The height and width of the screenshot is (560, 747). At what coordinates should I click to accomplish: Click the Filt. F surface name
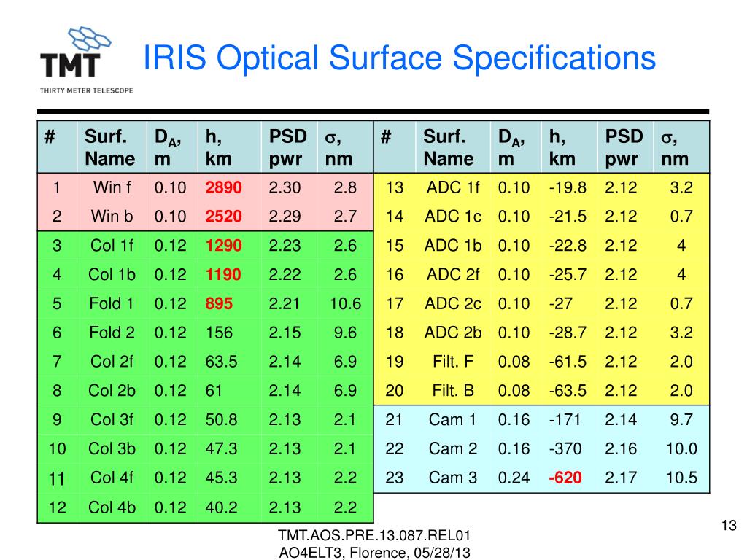452,362
